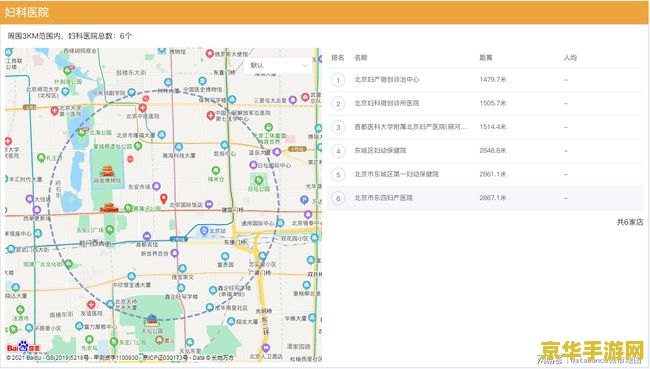Click the distance value 2861.1米
This screenshot has width=650, height=369.
(x=493, y=174)
